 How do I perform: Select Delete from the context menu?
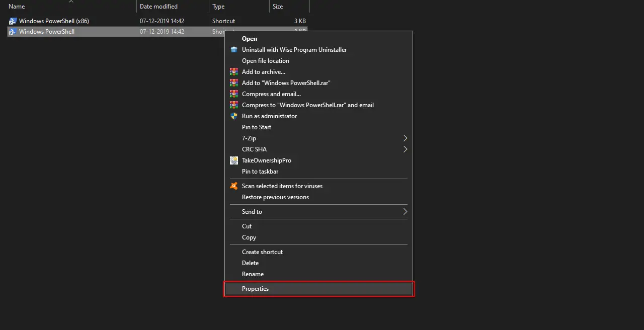[318, 263]
